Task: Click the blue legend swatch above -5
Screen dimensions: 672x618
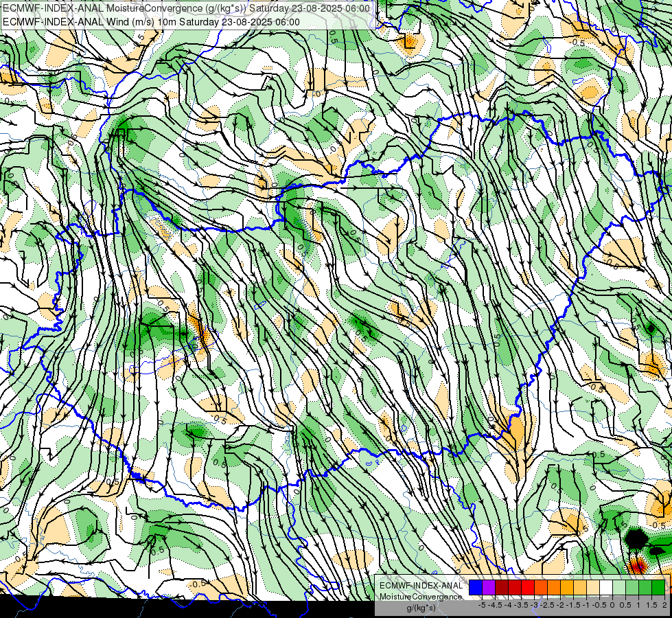Action: tap(476, 588)
